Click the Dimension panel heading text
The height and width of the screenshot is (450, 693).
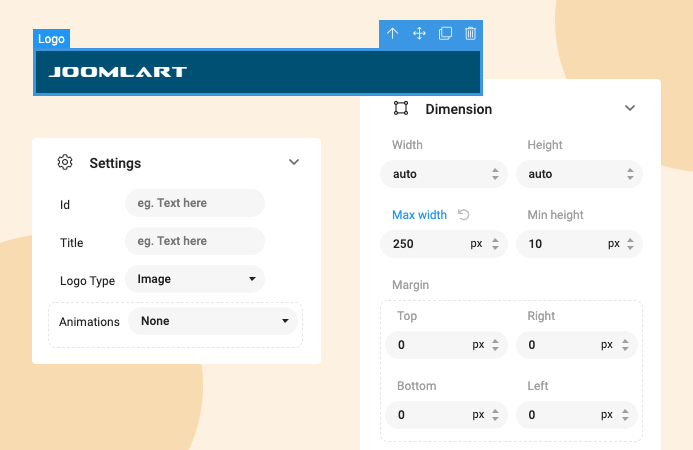pyautogui.click(x=459, y=109)
